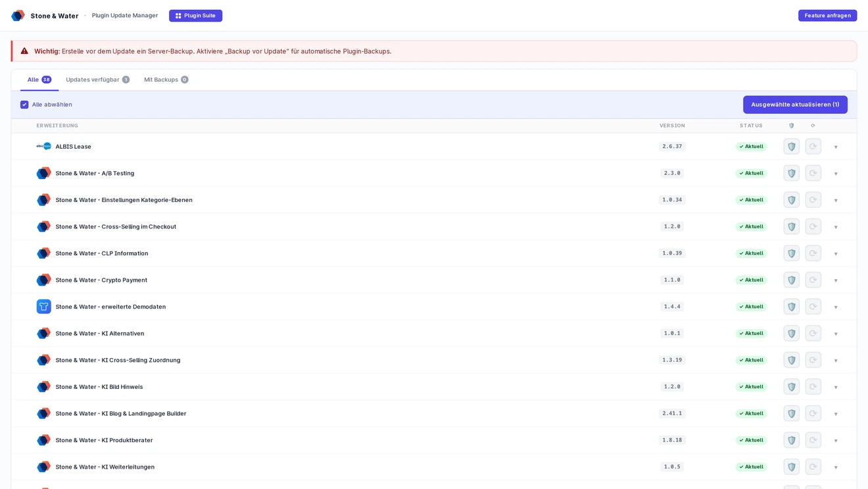Click update icon for Cross-Selling im Checkout
Screen dimensions: 868x489
(813, 226)
